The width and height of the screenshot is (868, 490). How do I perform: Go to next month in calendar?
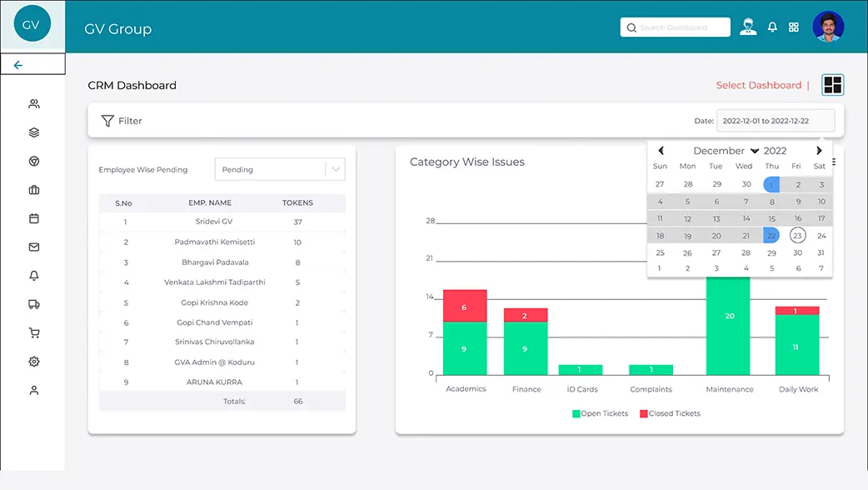pos(819,151)
